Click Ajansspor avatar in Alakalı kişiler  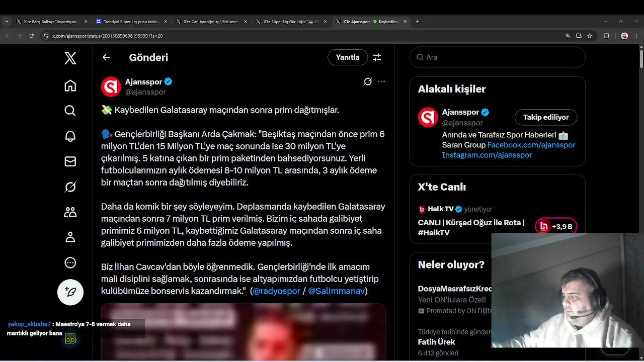pyautogui.click(x=428, y=117)
